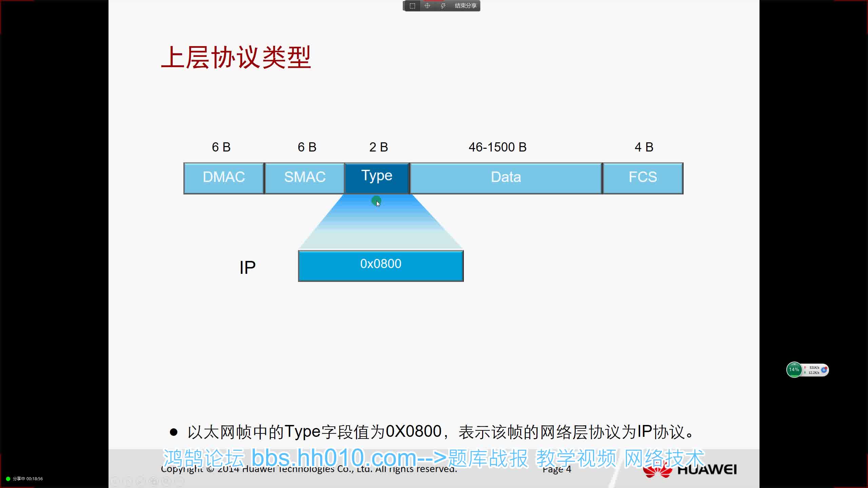The height and width of the screenshot is (488, 868).
Task: Click the IP label beside 0x0800
Action: (x=248, y=268)
